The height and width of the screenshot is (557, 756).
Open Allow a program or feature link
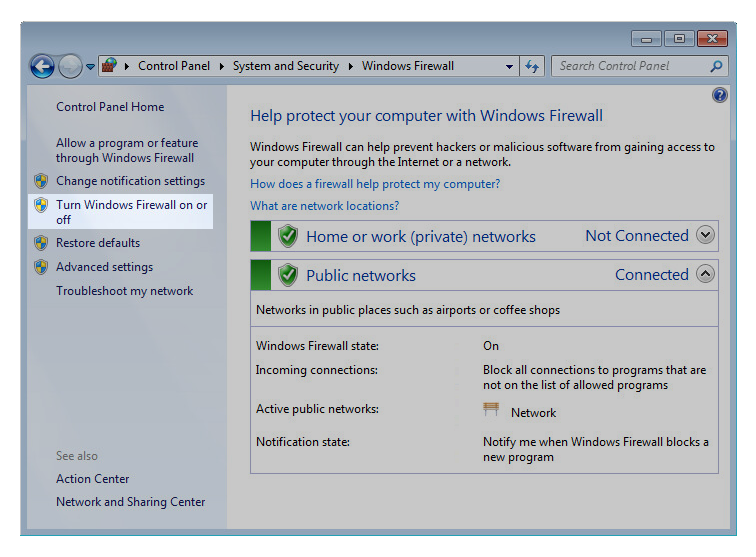(x=127, y=150)
